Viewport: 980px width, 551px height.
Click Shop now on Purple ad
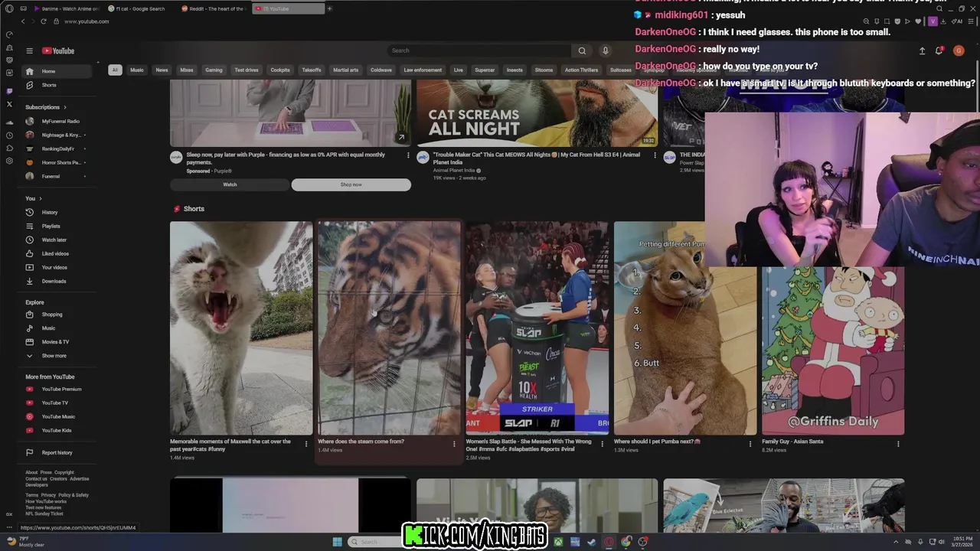coord(351,184)
